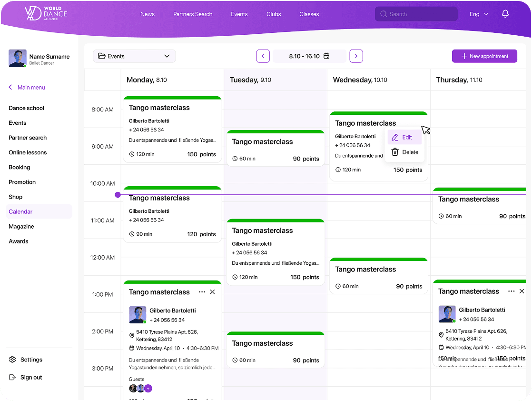Open the notifications bell
Image resolution: width=532 pixels, height=401 pixels.
point(505,14)
